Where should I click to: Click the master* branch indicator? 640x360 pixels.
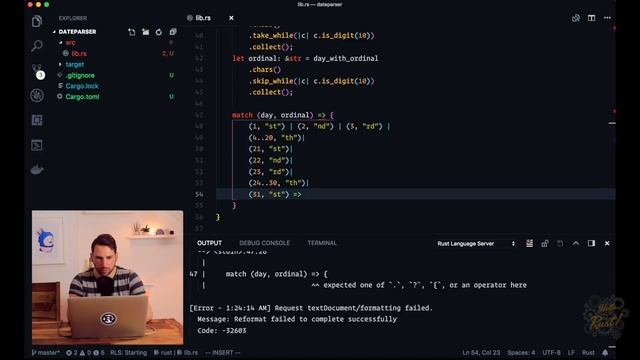click(x=46, y=352)
